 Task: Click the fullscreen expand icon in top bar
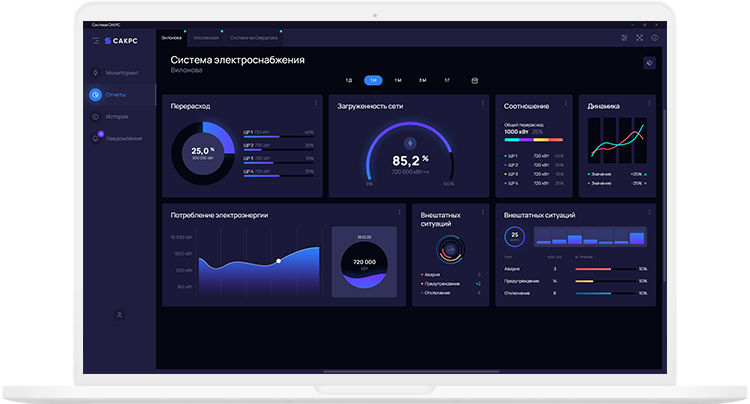tap(640, 38)
